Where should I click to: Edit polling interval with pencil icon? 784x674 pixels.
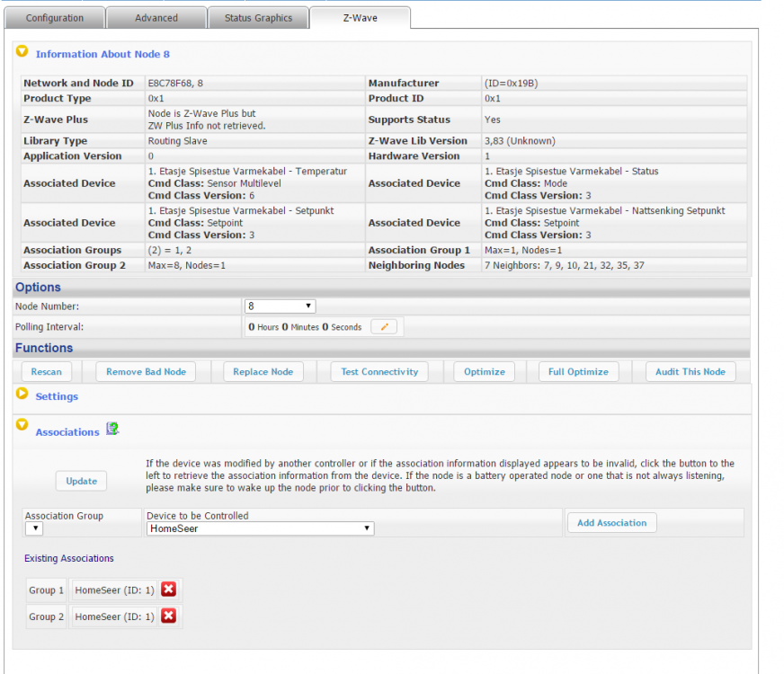[384, 327]
